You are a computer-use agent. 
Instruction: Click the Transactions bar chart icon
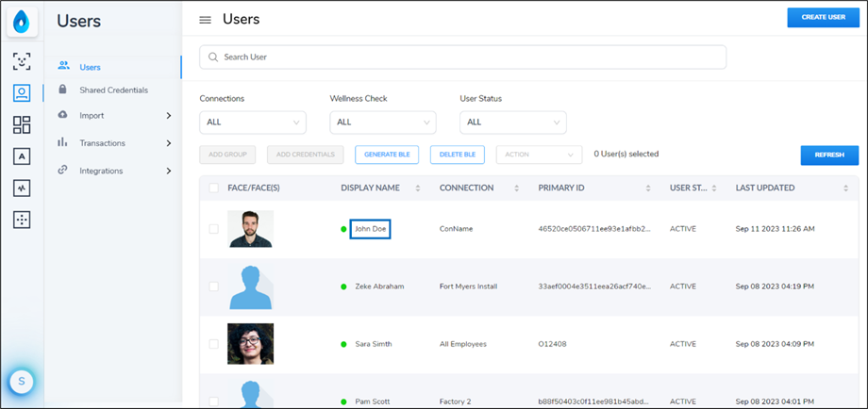62,142
